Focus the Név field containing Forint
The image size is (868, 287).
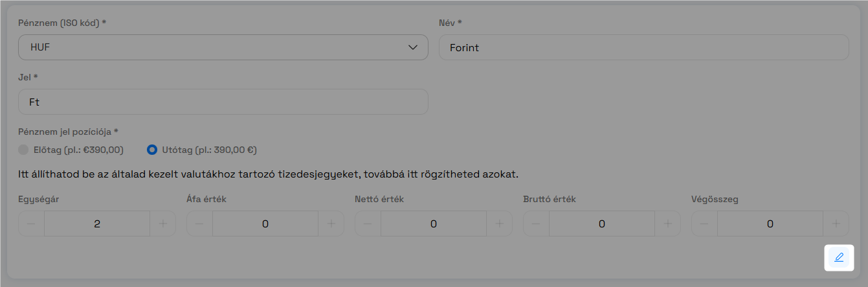click(643, 47)
